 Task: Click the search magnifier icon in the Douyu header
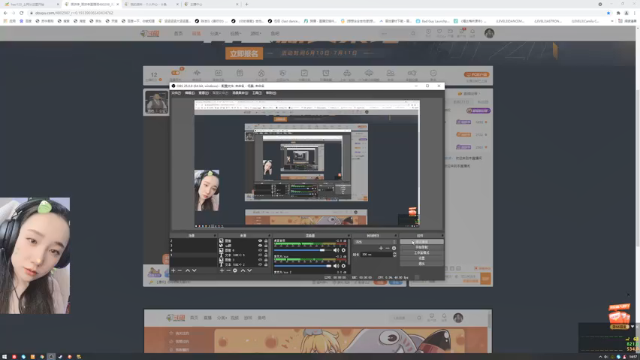(413, 33)
